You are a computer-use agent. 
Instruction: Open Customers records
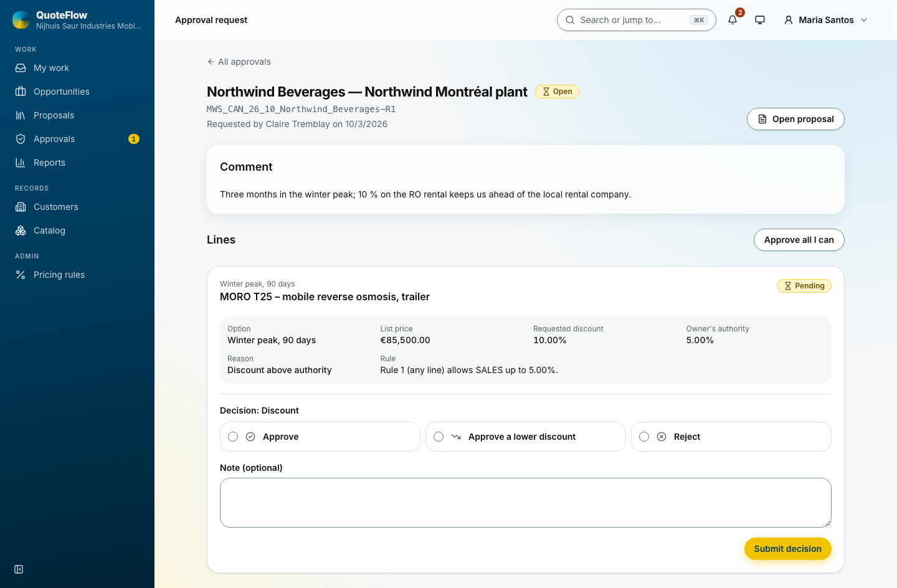click(77, 207)
